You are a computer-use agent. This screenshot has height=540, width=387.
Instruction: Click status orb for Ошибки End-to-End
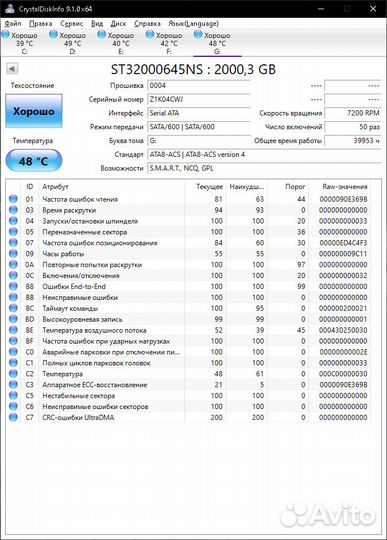tap(13, 286)
